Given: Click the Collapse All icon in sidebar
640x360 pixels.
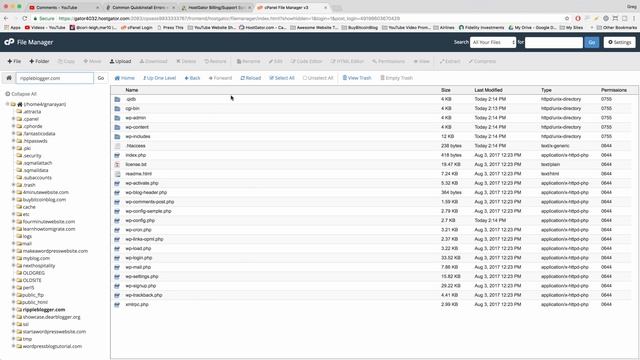Looking at the screenshot, I should [x=7, y=94].
